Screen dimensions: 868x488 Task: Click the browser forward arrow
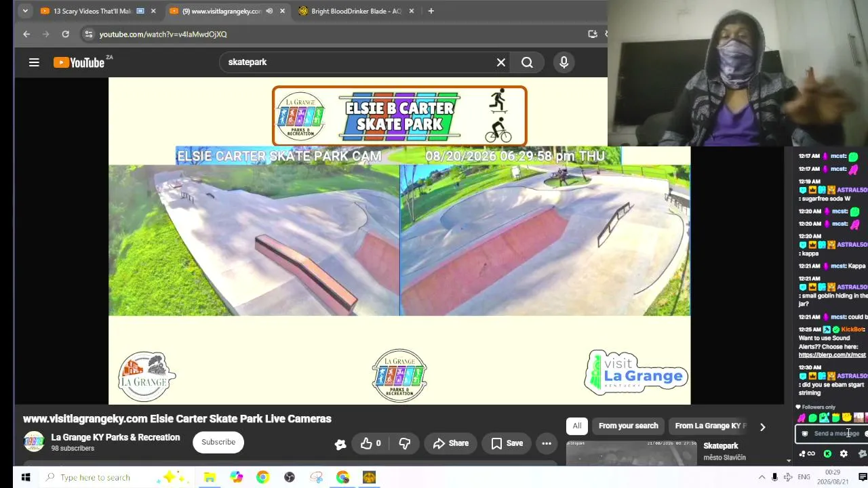(46, 34)
